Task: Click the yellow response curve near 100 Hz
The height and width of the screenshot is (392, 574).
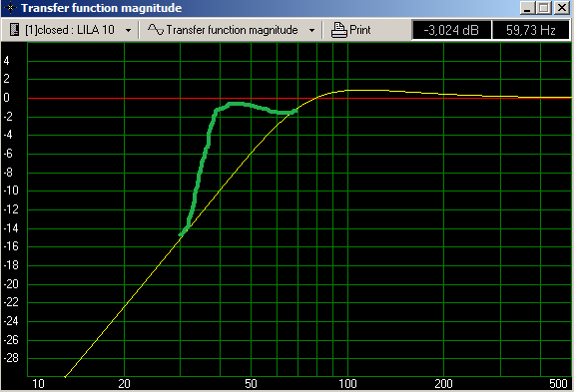Action: pos(347,90)
